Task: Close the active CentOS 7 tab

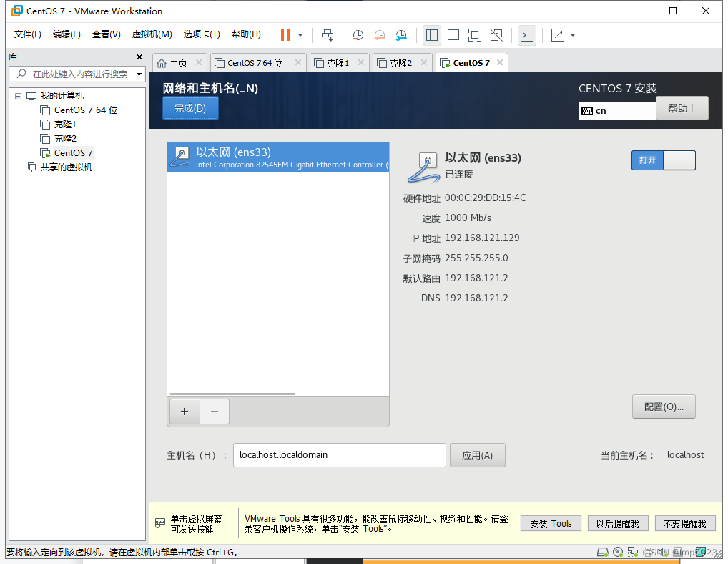Action: point(500,62)
